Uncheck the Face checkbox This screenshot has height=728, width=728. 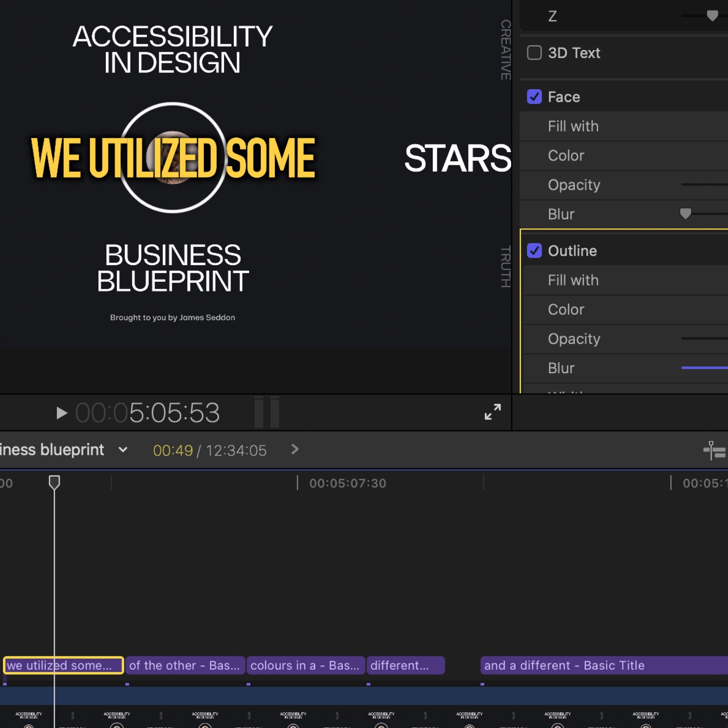tap(534, 97)
